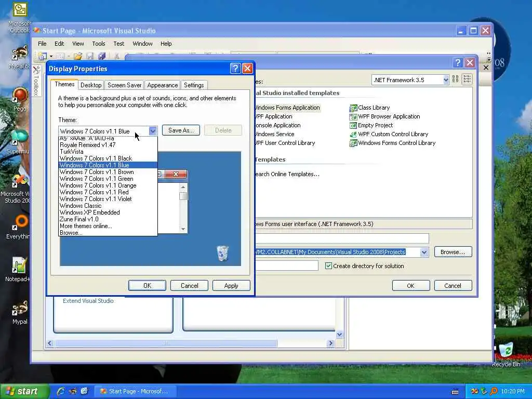This screenshot has width=532, height=399.
Task: Select the Empty Project template
Action: pyautogui.click(x=371, y=125)
